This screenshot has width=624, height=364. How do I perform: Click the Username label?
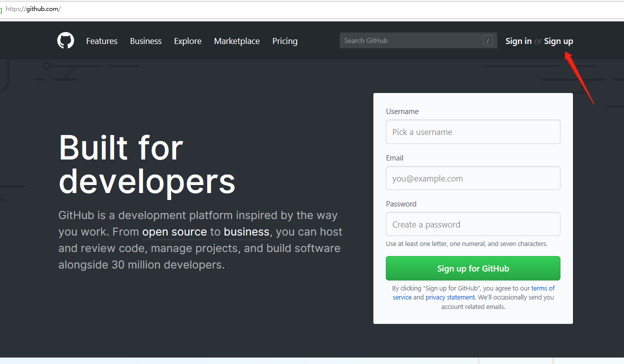pyautogui.click(x=402, y=111)
